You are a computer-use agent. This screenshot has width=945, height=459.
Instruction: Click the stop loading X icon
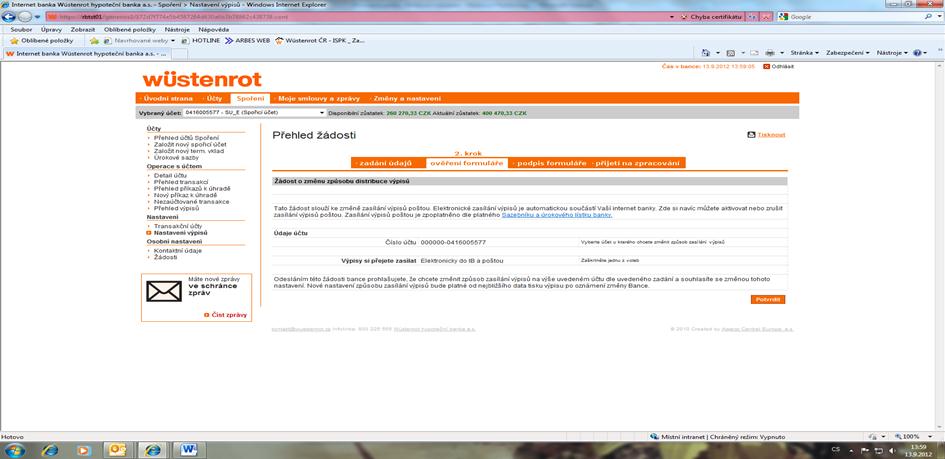tap(766, 17)
